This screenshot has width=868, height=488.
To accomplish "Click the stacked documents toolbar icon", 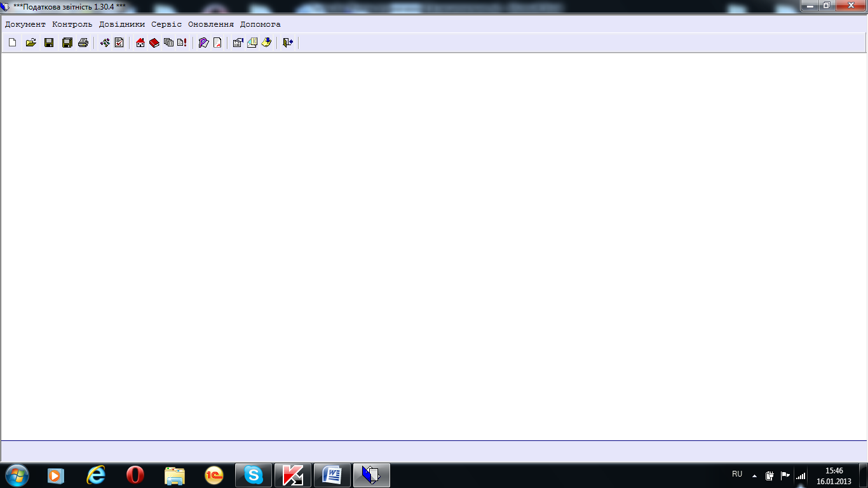I will coord(168,43).
